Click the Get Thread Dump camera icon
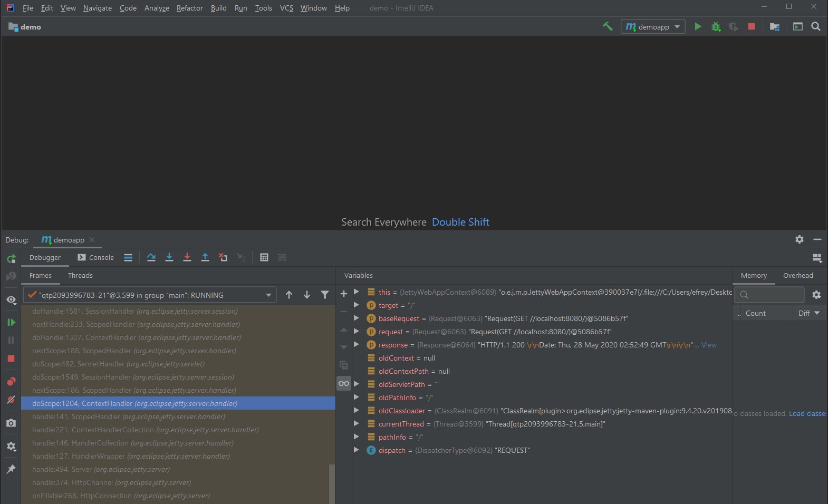The width and height of the screenshot is (828, 504). point(11,423)
